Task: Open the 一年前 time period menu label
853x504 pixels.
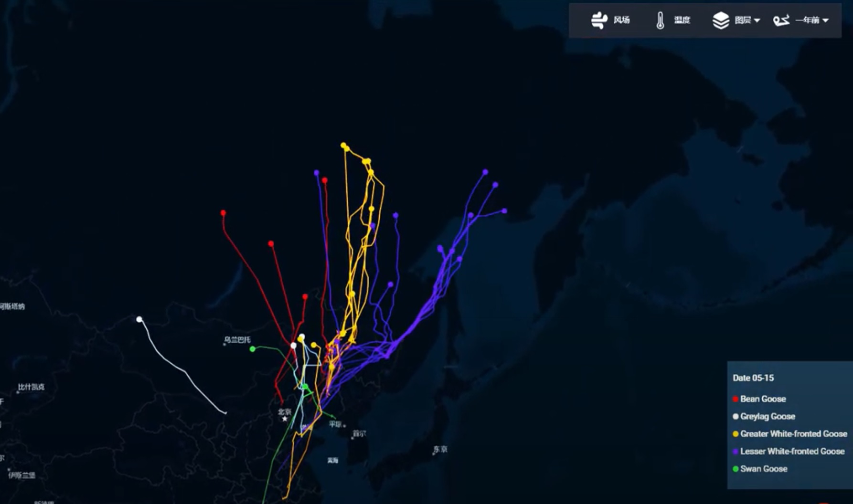Action: (807, 20)
